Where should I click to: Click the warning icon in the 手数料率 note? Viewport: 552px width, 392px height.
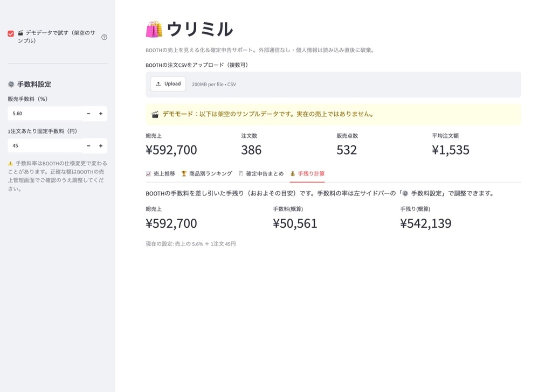tap(10, 164)
